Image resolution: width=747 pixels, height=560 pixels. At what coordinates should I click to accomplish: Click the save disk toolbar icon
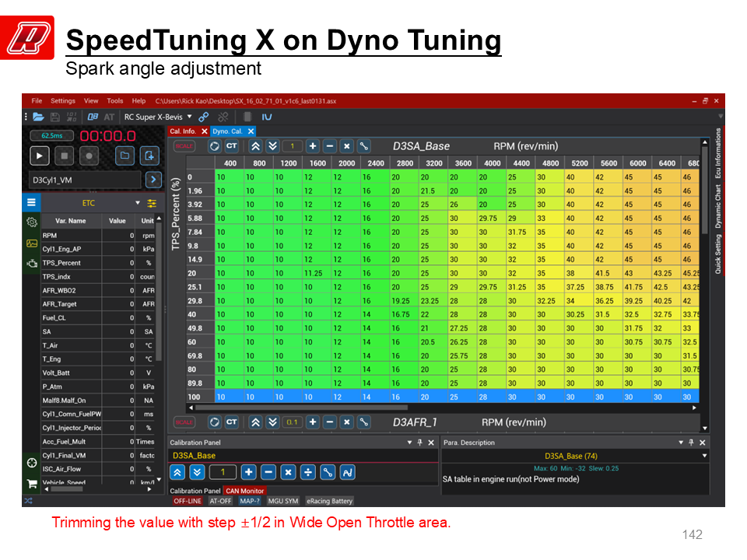[x=55, y=117]
